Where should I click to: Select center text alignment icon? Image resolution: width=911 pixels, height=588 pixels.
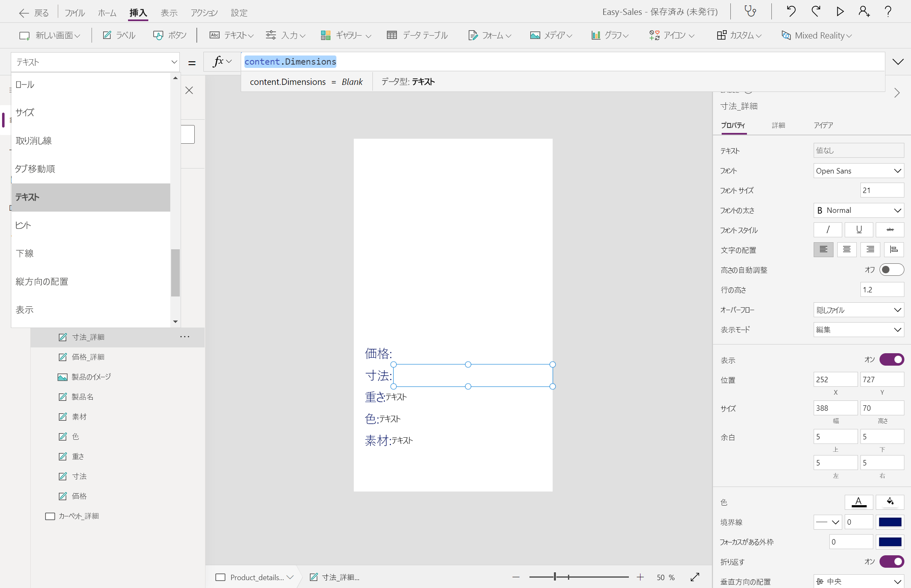[846, 250]
